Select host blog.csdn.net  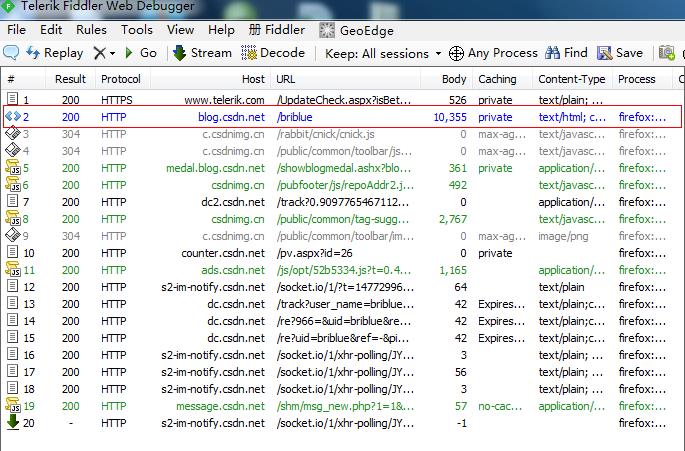[231, 117]
